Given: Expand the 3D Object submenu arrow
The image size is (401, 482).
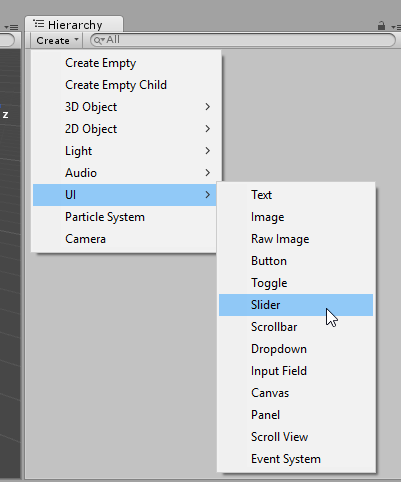Looking at the screenshot, I should tap(208, 107).
